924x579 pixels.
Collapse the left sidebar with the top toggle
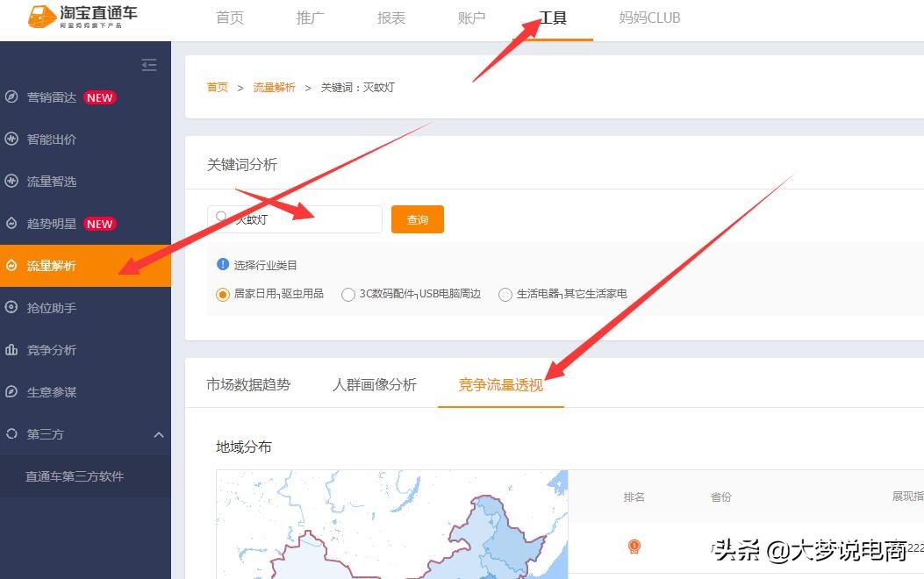click(x=149, y=64)
